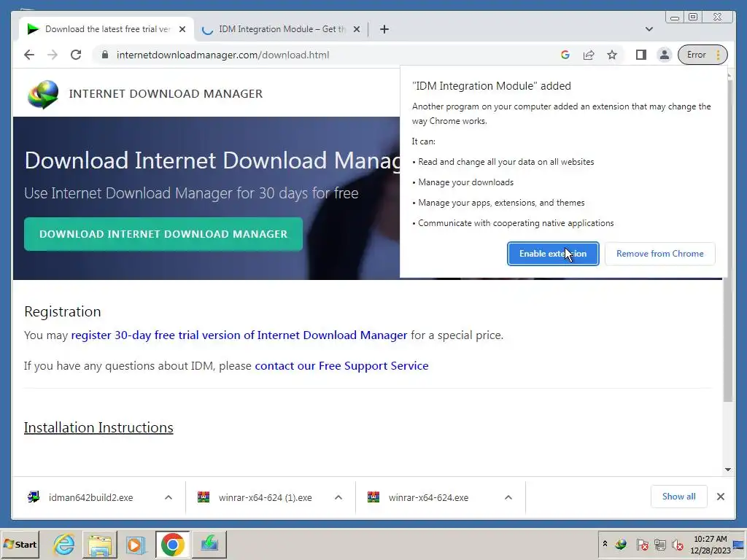Image resolution: width=747 pixels, height=560 pixels.
Task: Click the Installation Instructions heading
Action: click(98, 427)
